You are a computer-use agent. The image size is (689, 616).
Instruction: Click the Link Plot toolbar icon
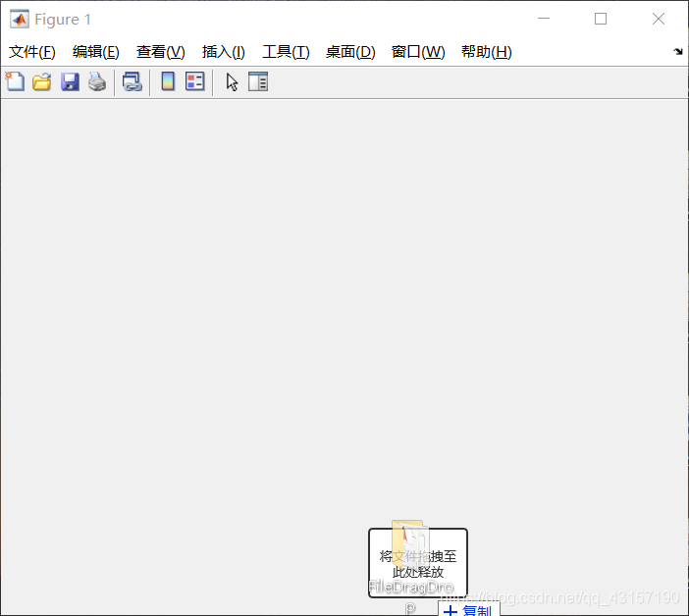pyautogui.click(x=132, y=82)
